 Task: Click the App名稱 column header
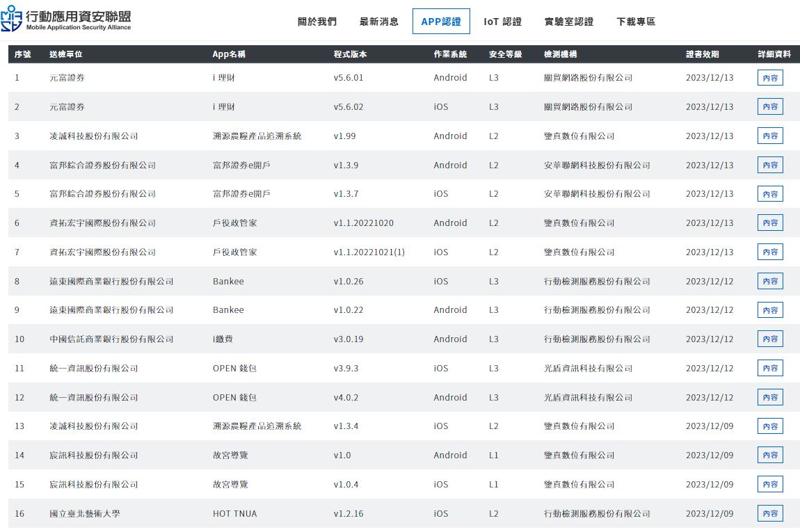tap(229, 54)
